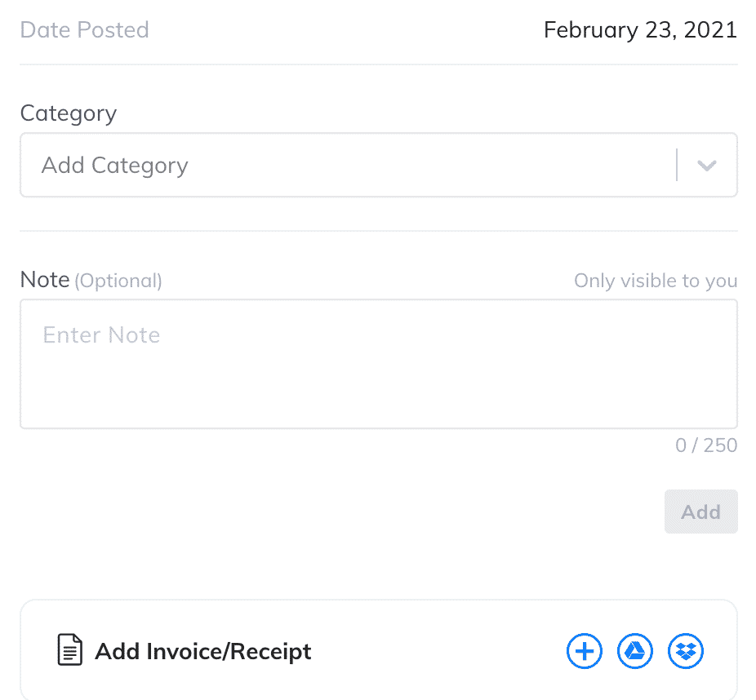Click the Category field label
756x700 pixels.
tap(68, 113)
